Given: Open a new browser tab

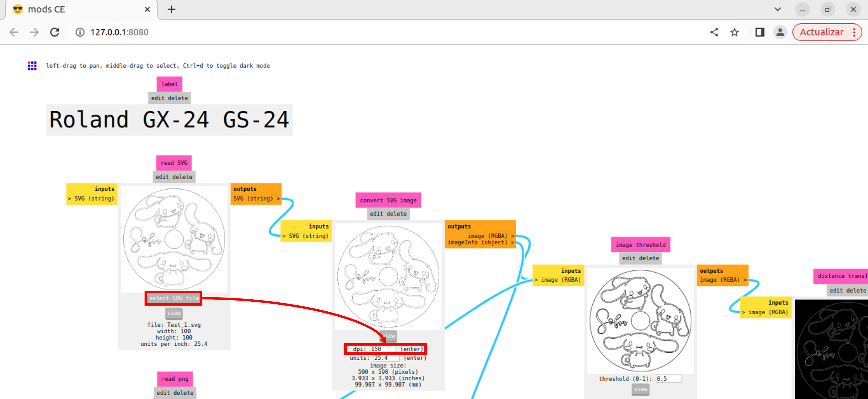Looking at the screenshot, I should pyautogui.click(x=172, y=9).
